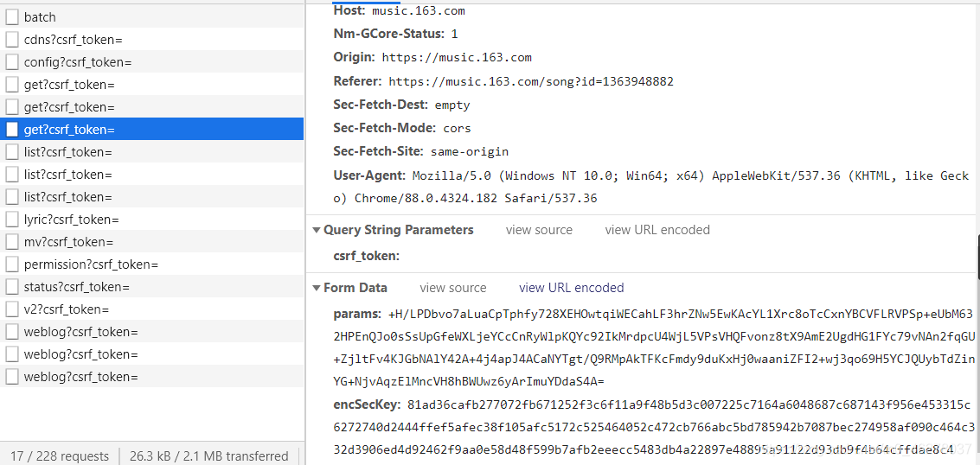Click the Sec-Fetch-Site value same-origin
Viewport: 980px width, 465px height.
coord(470,151)
